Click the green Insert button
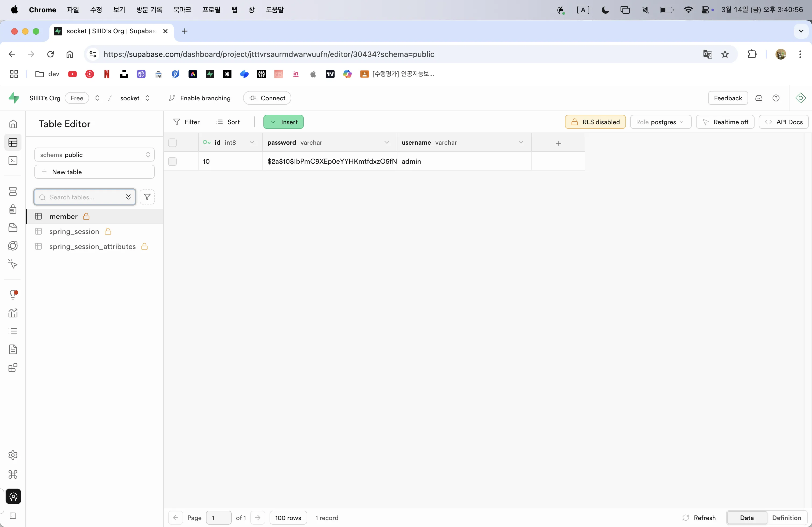812x527 pixels. 284,122
